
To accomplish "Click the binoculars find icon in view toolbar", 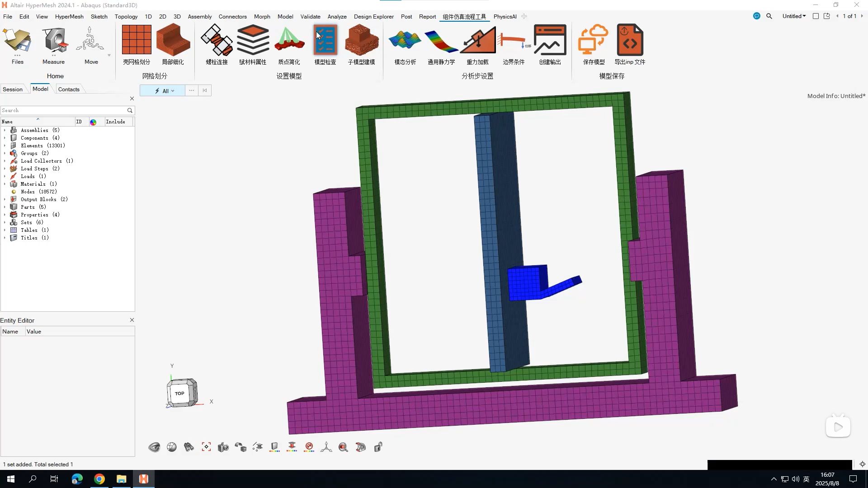I will pos(189,447).
